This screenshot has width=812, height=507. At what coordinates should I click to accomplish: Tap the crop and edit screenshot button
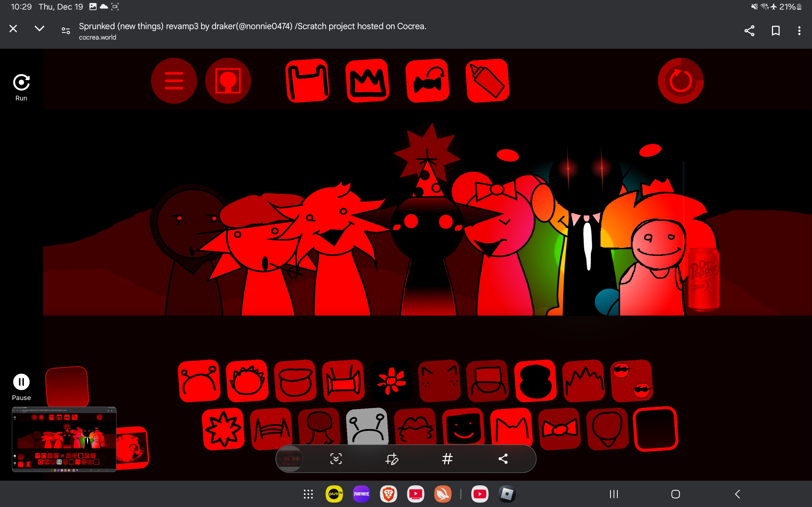(391, 459)
